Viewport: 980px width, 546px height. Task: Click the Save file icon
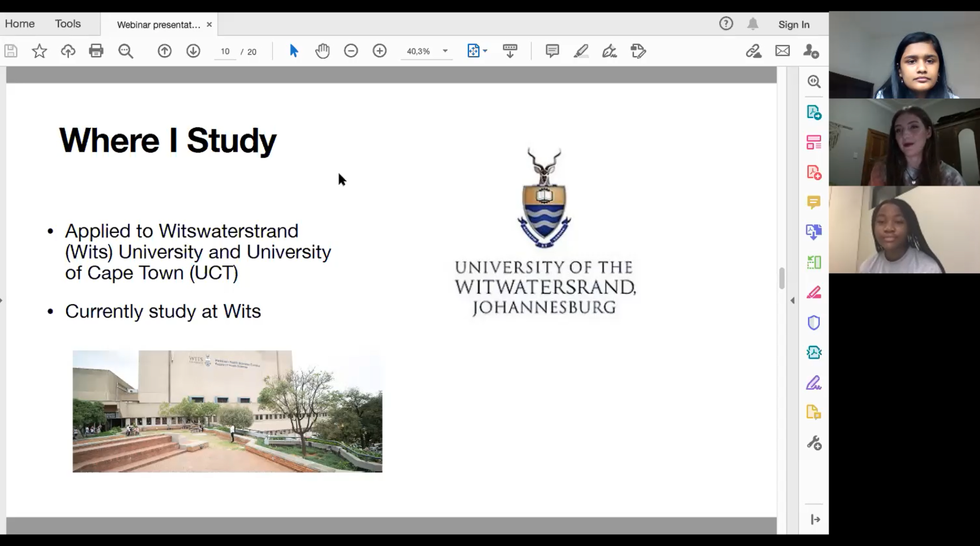pyautogui.click(x=11, y=51)
